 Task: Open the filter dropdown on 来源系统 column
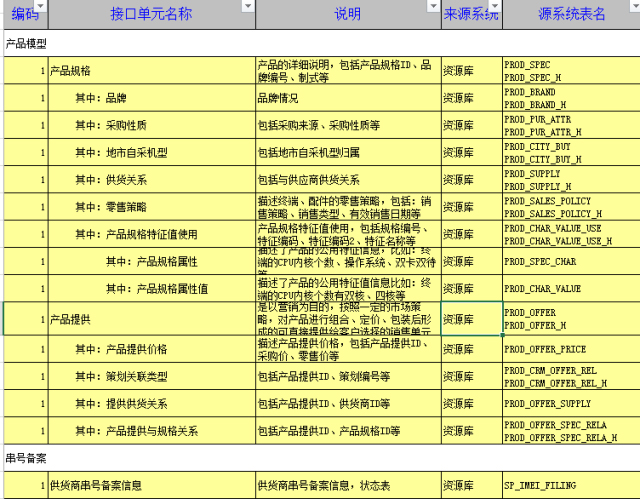pos(495,6)
